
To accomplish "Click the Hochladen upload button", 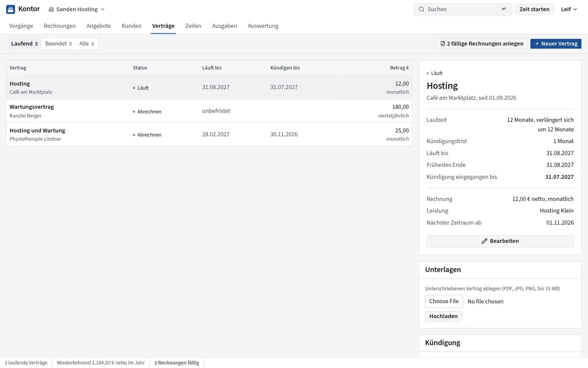I will pos(444,316).
